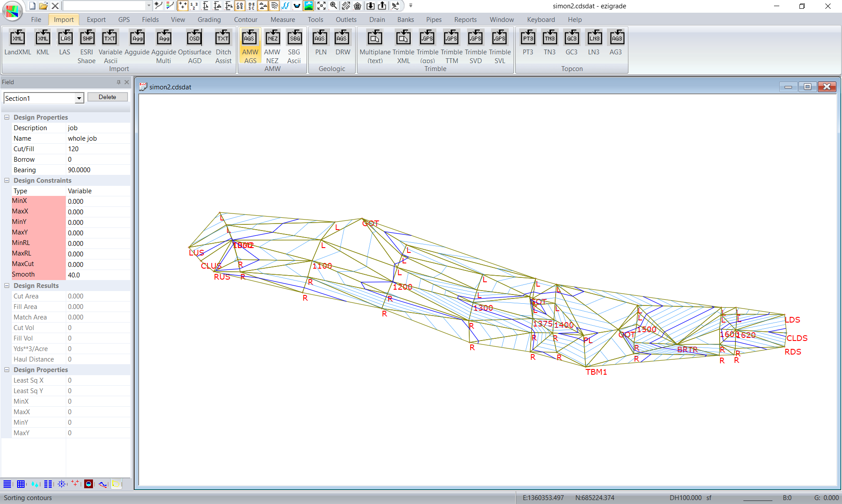Click the Smooth value field
Image resolution: width=842 pixels, height=504 pixels.
click(97, 275)
